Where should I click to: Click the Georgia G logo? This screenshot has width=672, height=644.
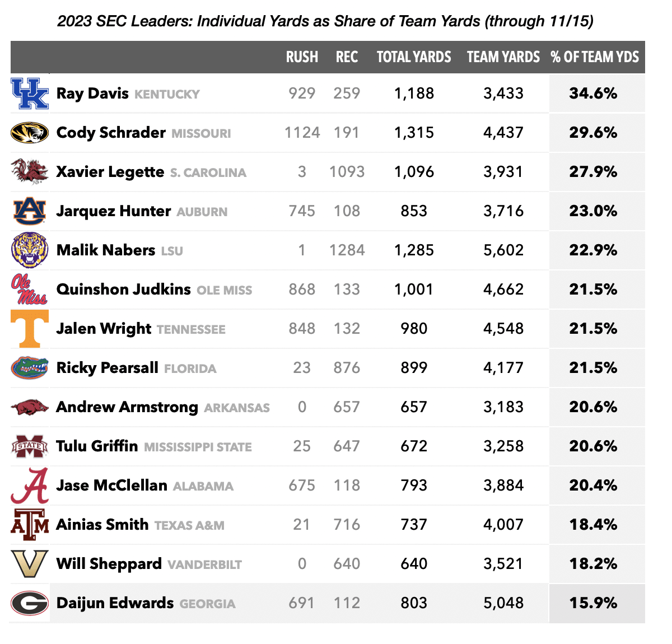30,603
